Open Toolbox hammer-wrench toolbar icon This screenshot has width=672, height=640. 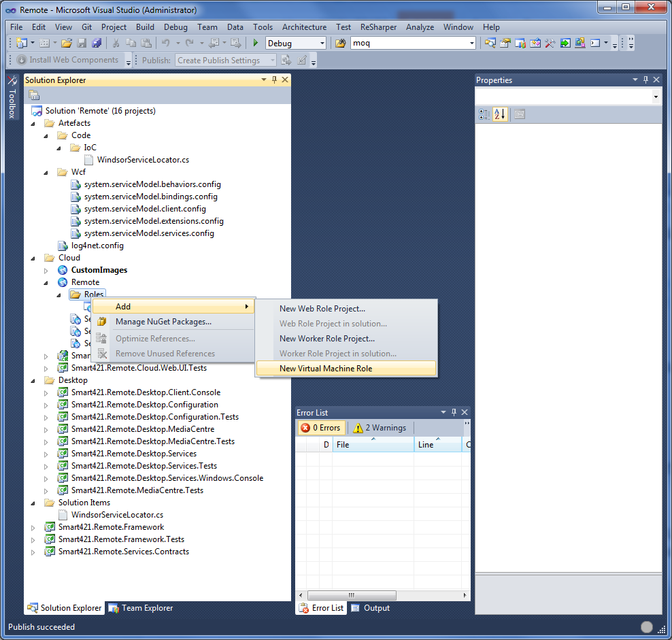coord(550,43)
